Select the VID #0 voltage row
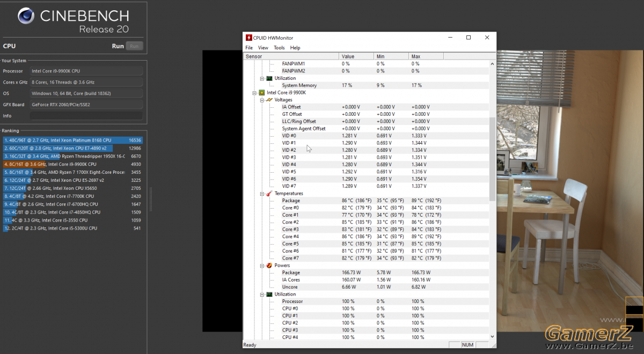Screen dimensions: 644x354 (367, 136)
